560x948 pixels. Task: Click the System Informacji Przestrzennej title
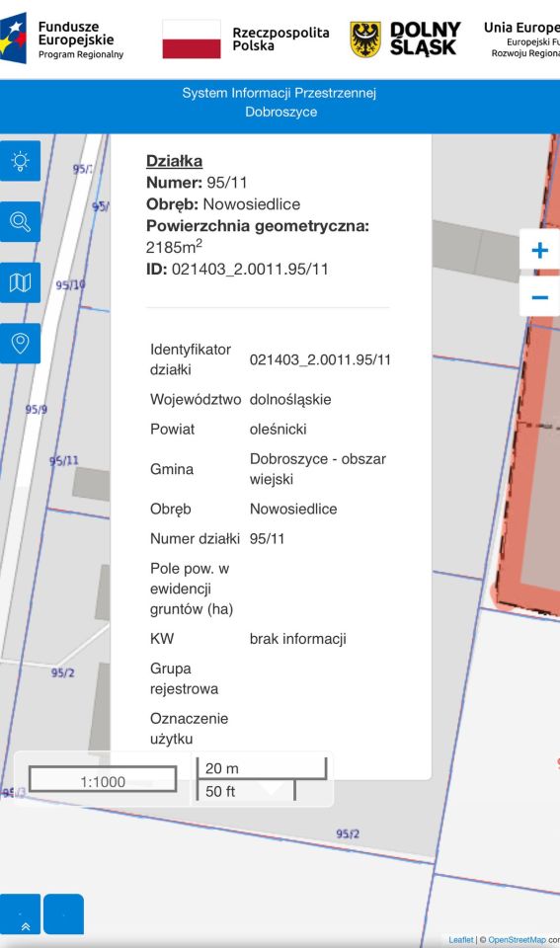point(280,93)
